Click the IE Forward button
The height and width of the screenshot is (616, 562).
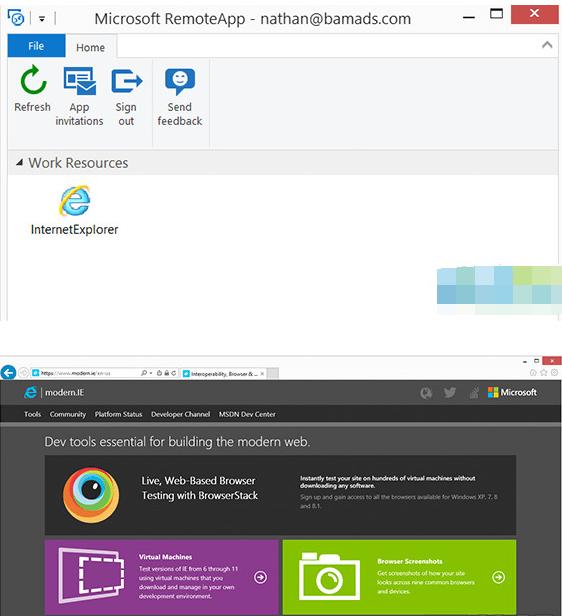(24, 372)
